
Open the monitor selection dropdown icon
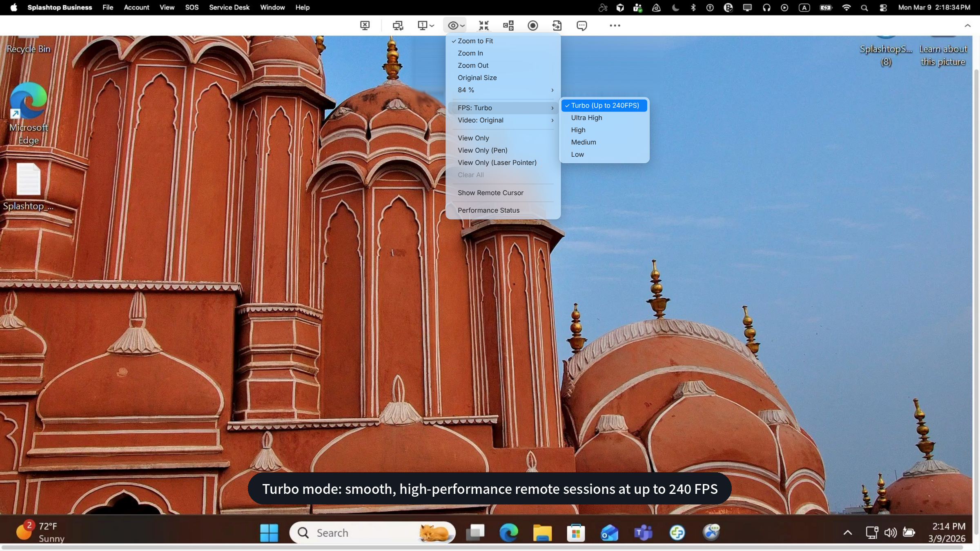[426, 25]
